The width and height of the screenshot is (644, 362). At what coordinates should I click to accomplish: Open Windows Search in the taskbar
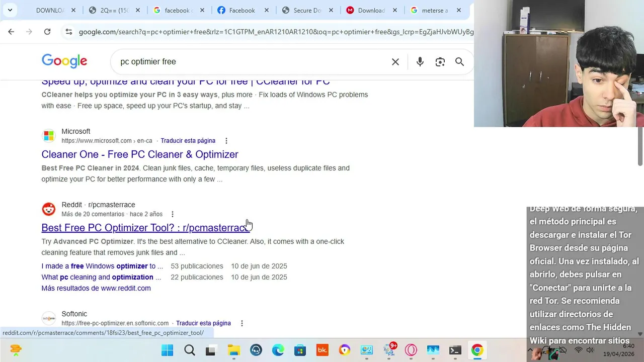(189, 350)
